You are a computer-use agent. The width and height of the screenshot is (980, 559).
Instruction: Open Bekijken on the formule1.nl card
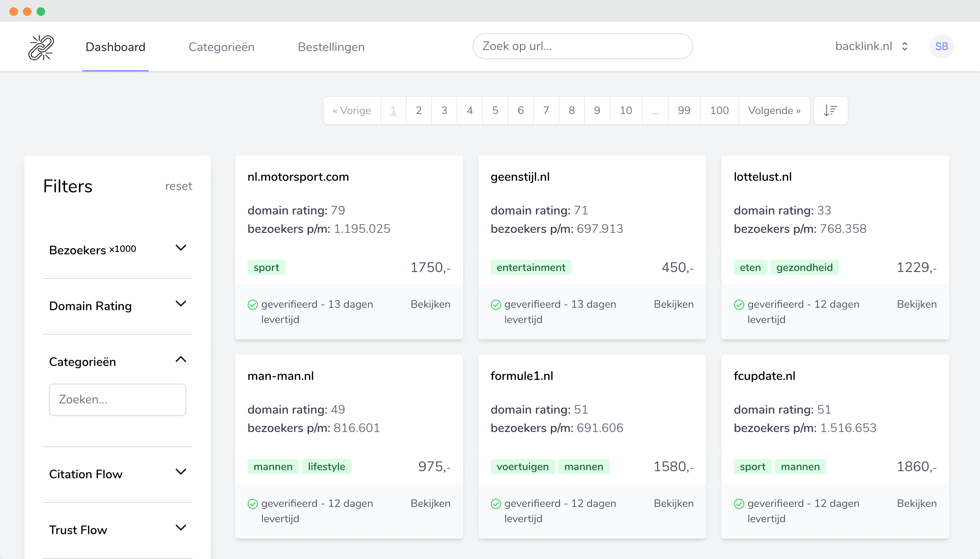673,503
